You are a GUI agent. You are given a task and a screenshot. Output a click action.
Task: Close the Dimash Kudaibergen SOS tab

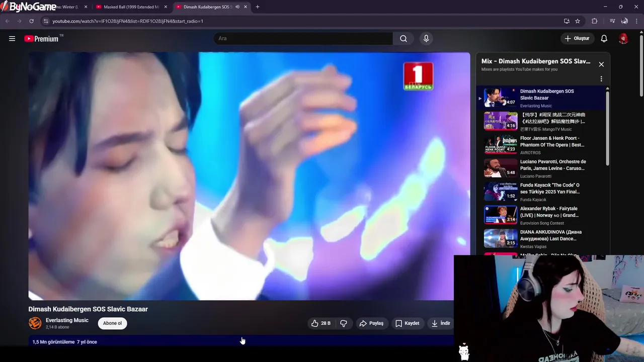(x=246, y=7)
